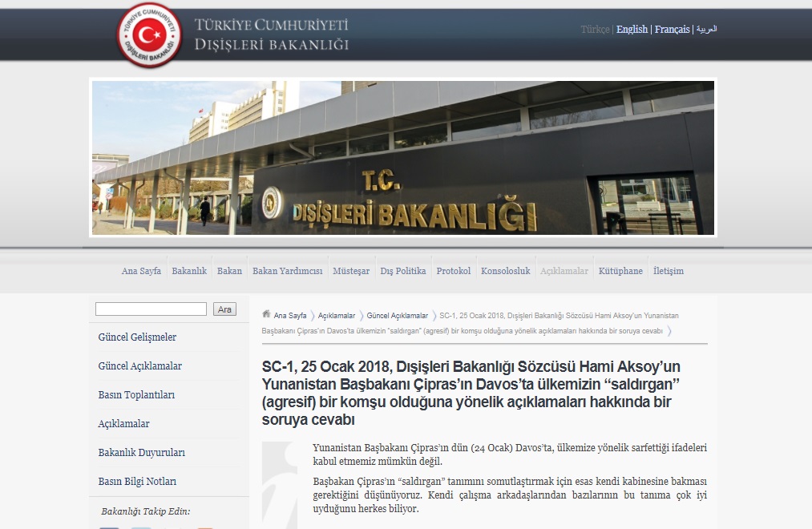Switch the site language to Français
The height and width of the screenshot is (529, 812).
[x=672, y=30]
